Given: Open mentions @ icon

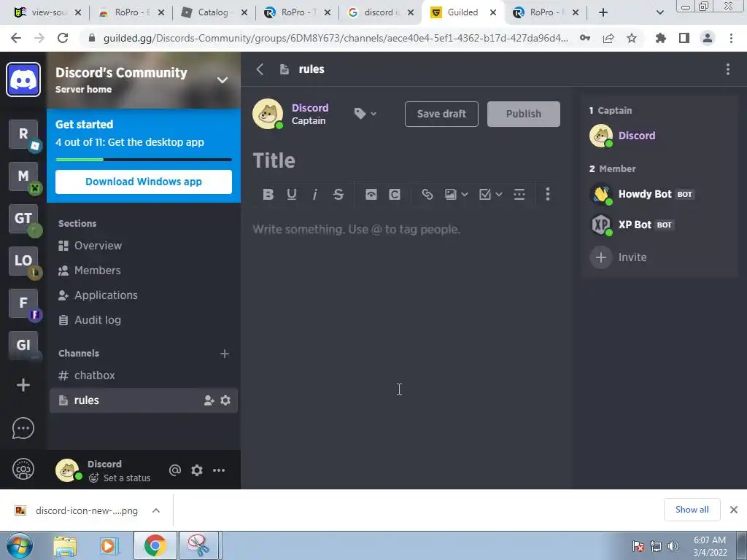Looking at the screenshot, I should [175, 470].
